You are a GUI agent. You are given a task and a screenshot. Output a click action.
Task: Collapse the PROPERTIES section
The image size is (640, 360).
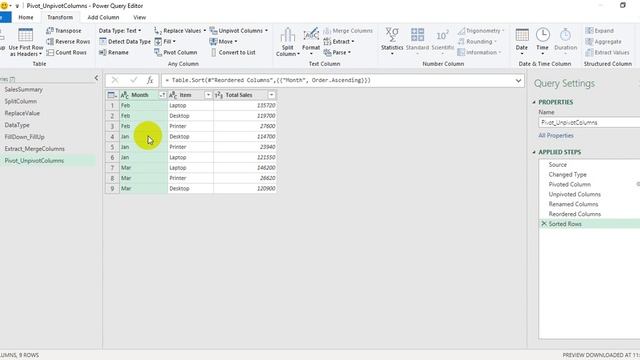pos(534,102)
